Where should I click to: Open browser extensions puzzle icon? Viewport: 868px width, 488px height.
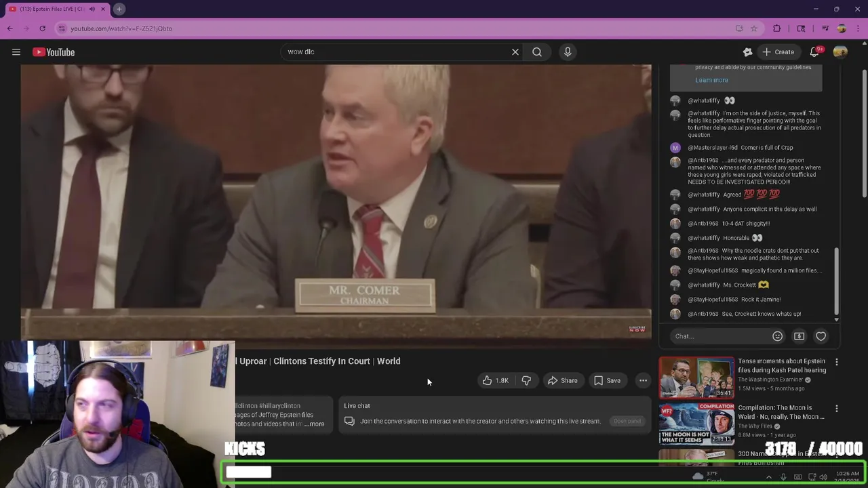pyautogui.click(x=776, y=28)
